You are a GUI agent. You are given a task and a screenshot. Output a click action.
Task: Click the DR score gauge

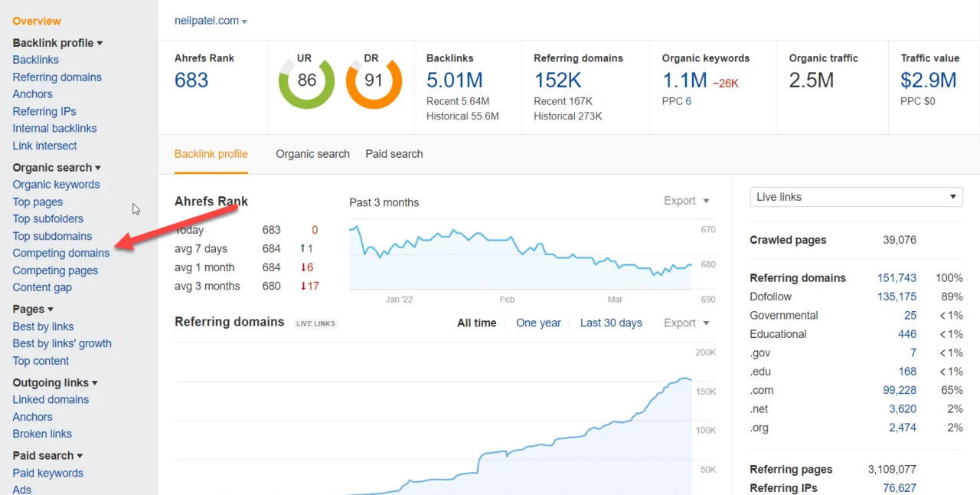click(x=374, y=80)
